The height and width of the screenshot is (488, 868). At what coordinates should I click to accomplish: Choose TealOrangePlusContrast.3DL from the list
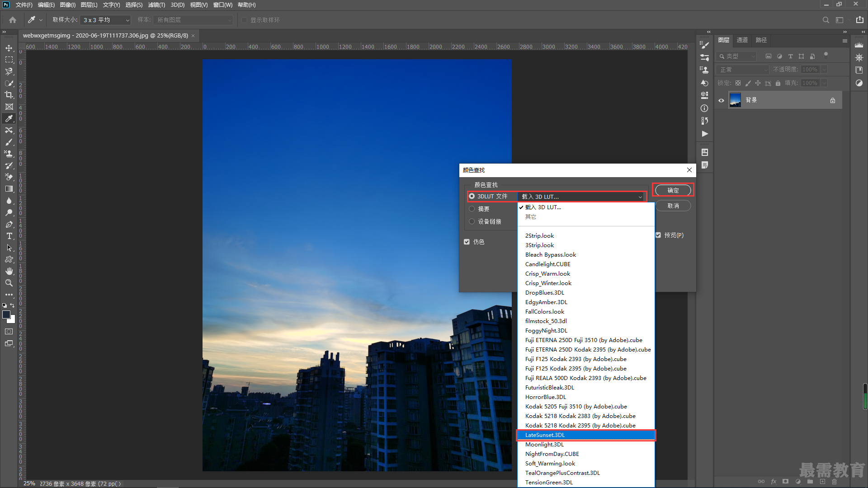[x=586, y=473]
